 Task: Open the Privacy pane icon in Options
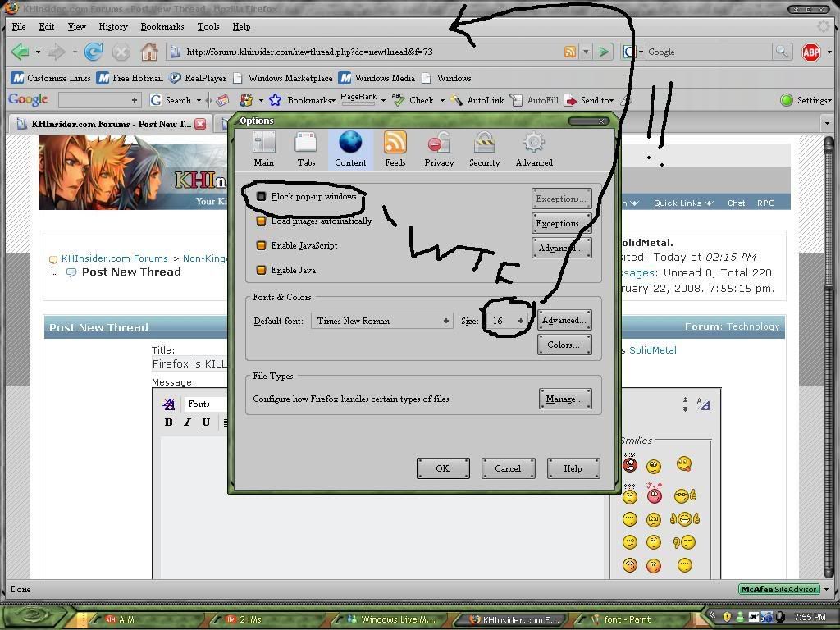[440, 149]
